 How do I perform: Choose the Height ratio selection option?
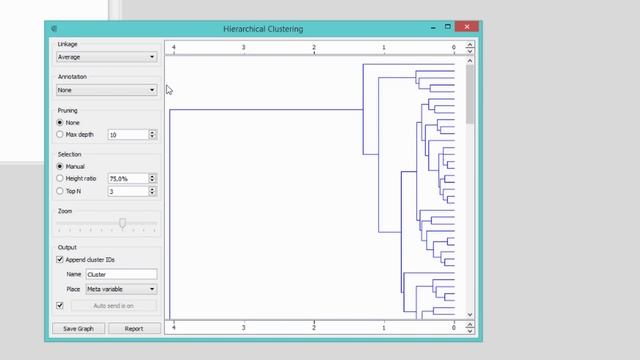tap(60, 178)
